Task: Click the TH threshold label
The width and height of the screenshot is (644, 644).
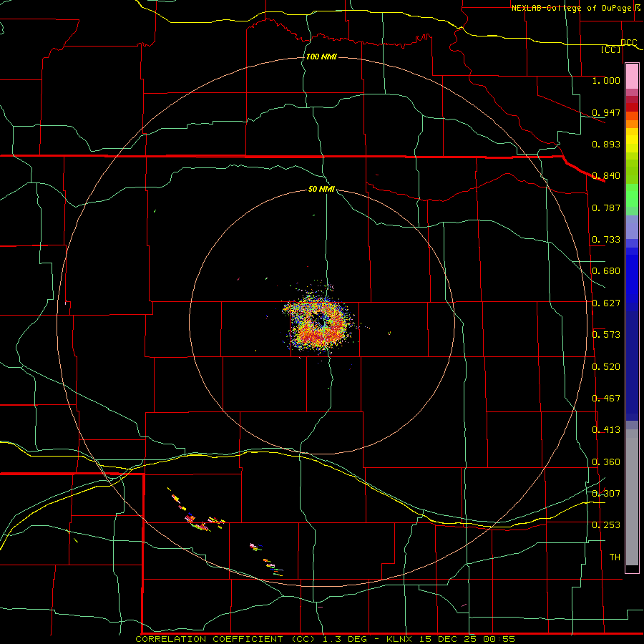Action: tap(615, 557)
